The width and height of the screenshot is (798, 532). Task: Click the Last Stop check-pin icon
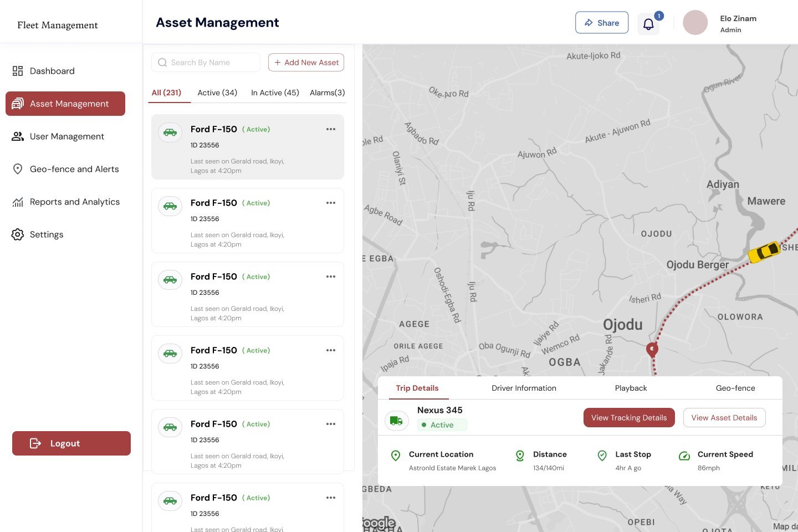(602, 456)
